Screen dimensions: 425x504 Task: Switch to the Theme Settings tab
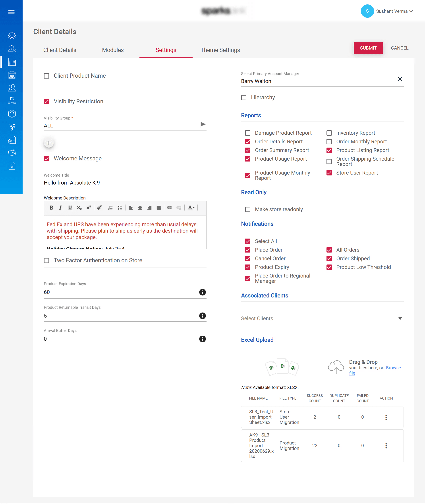point(220,50)
